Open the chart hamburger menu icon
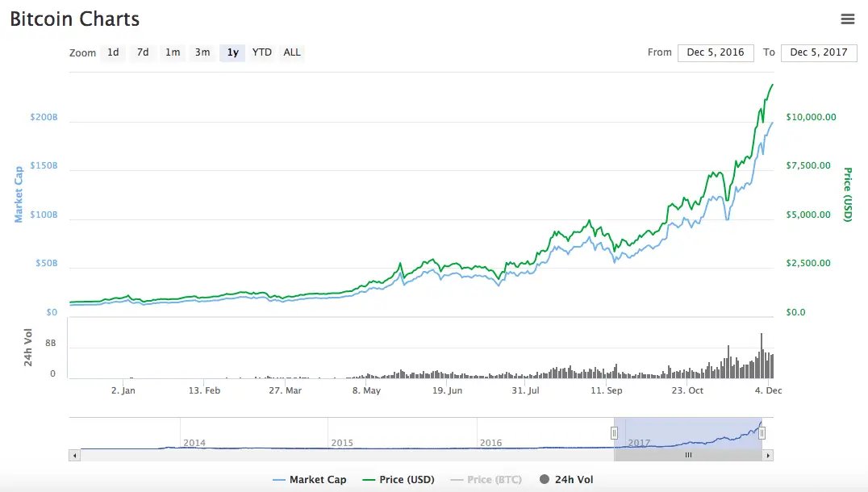The image size is (868, 492). (x=847, y=19)
